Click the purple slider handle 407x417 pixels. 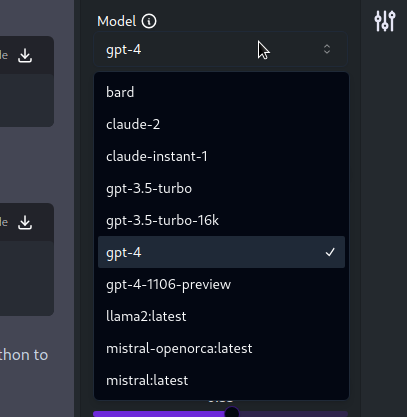pyautogui.click(x=232, y=413)
